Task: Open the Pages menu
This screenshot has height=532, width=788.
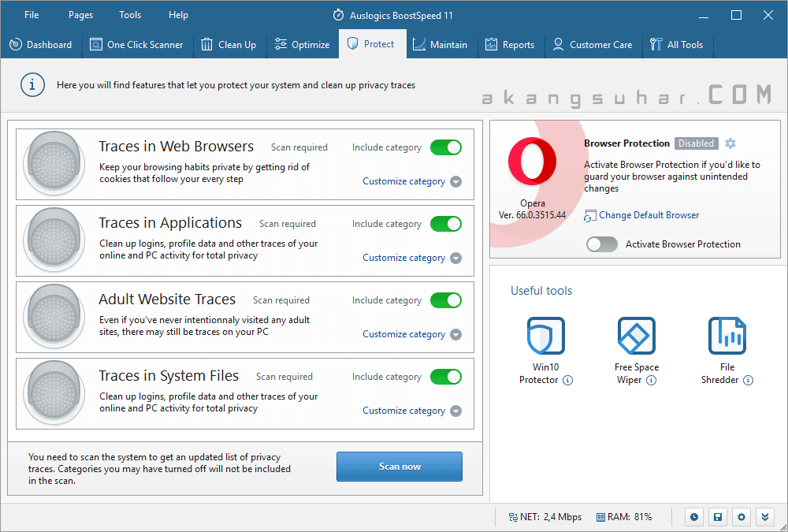Action: (80, 15)
